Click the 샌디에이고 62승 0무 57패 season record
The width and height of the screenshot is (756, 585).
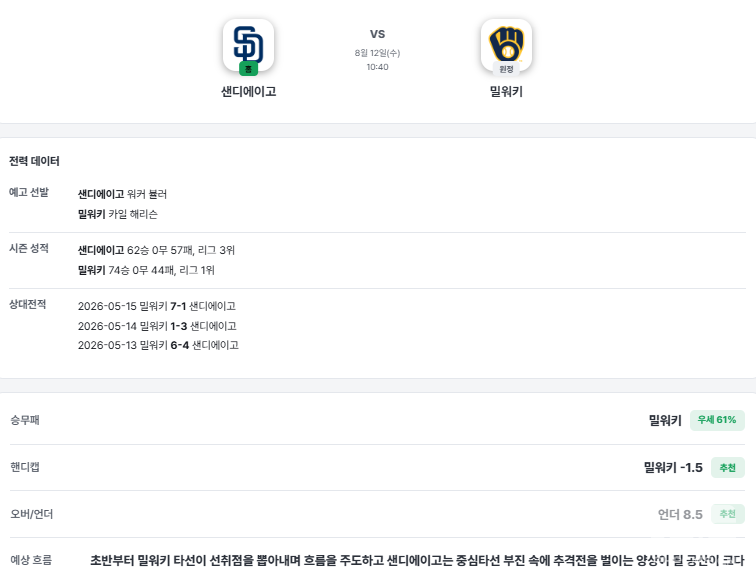[x=156, y=250]
